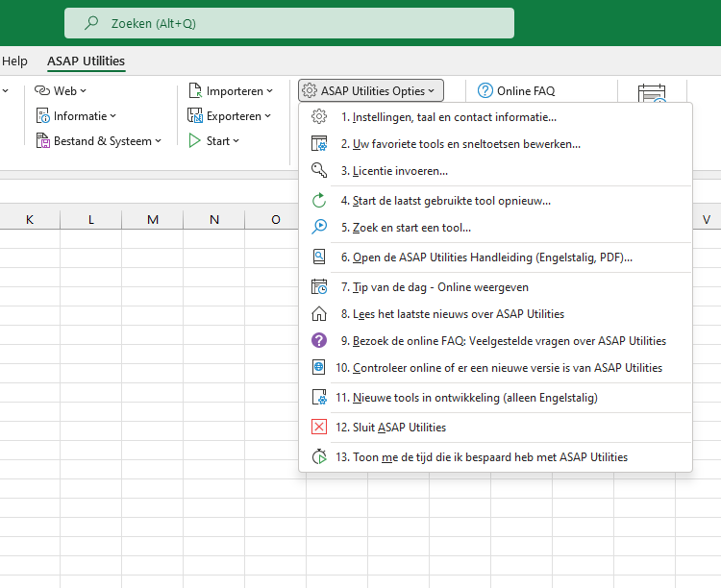Click the Bestand & Systeem save icon
The image size is (721, 588).
click(42, 140)
